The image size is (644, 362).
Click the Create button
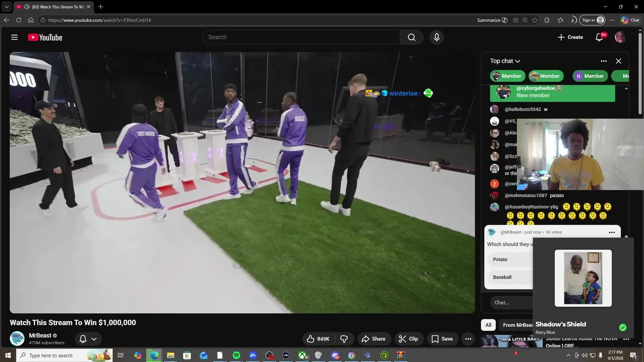(x=570, y=37)
